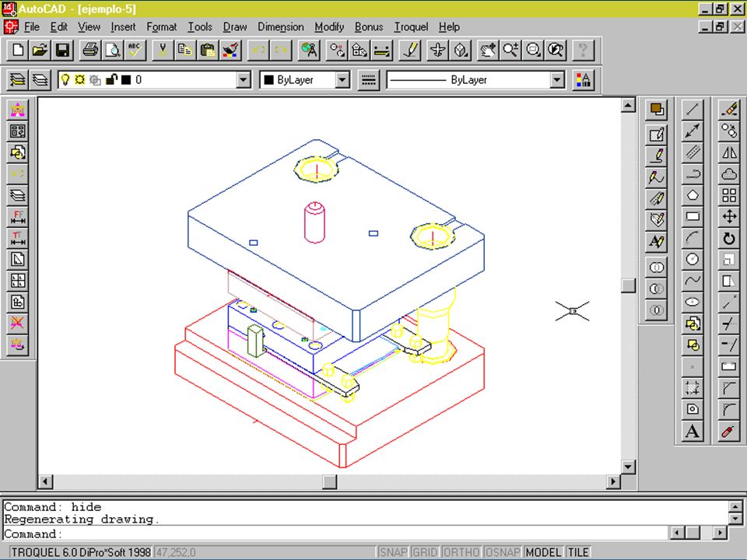The image size is (747, 560).
Task: Click the command window scroll up arrow
Action: click(735, 506)
